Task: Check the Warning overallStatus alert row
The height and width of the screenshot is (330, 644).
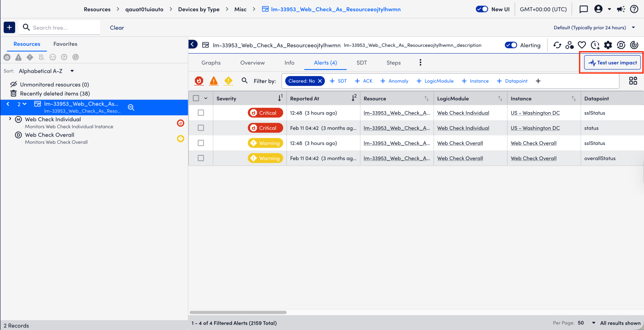Action: 201,158
